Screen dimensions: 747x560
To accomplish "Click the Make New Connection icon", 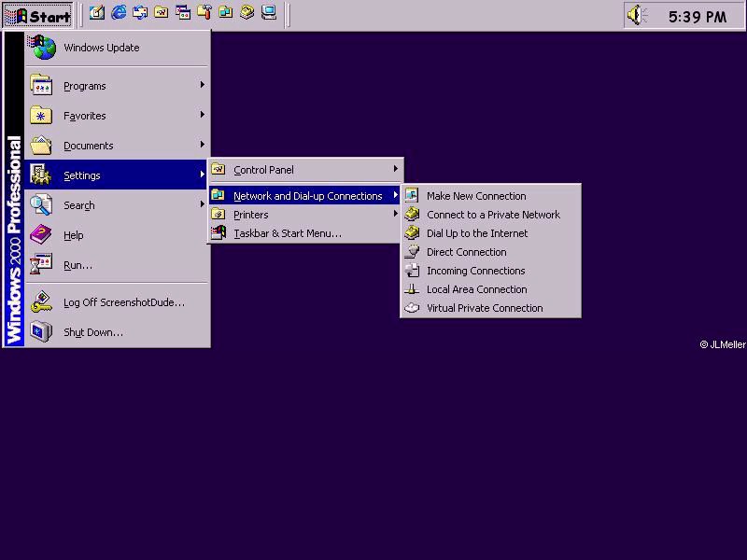I will [412, 195].
